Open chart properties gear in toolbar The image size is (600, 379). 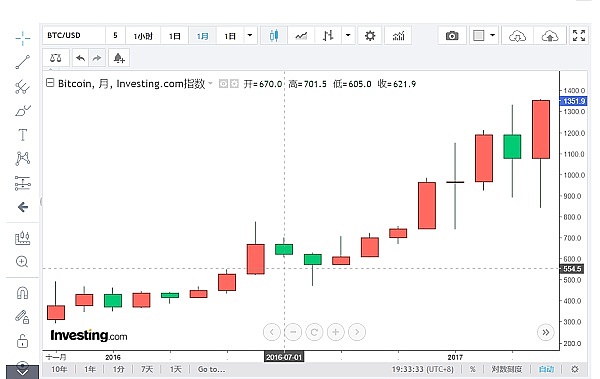coord(370,36)
